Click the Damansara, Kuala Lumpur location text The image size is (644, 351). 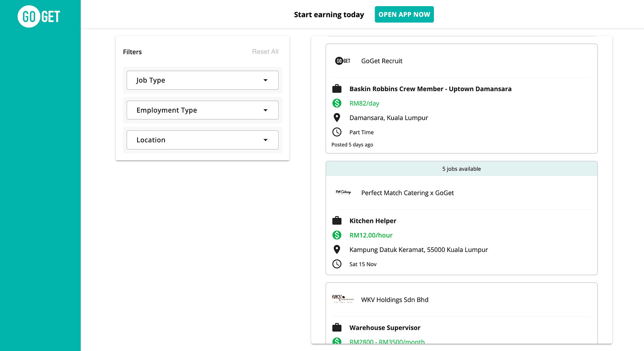pyautogui.click(x=389, y=118)
